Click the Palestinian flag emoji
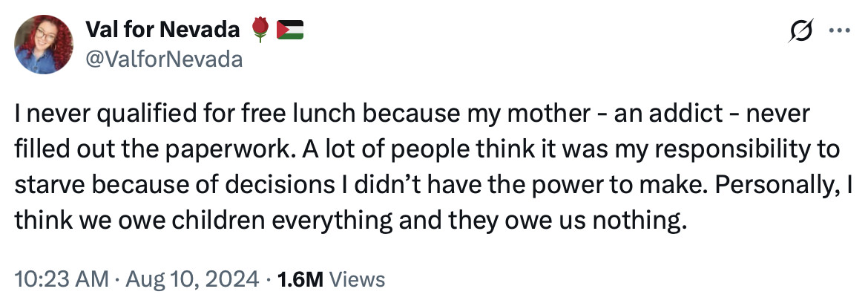868x306 pixels. [x=290, y=30]
